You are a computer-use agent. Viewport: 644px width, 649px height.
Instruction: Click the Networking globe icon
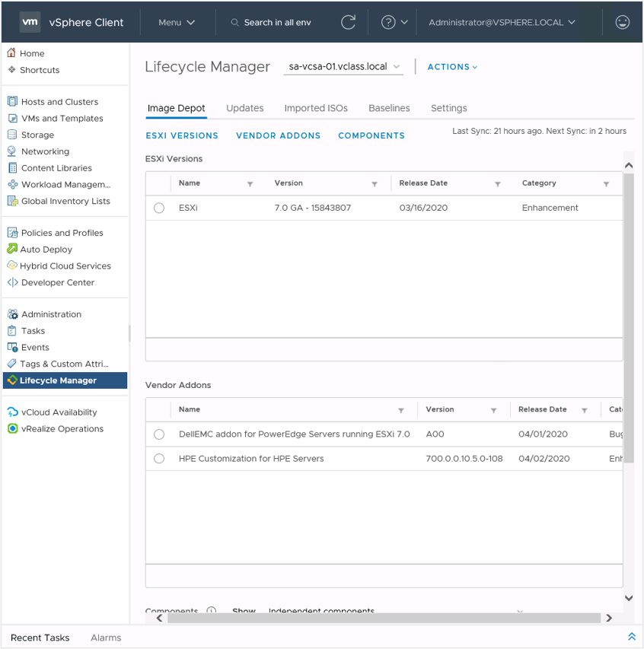12,151
